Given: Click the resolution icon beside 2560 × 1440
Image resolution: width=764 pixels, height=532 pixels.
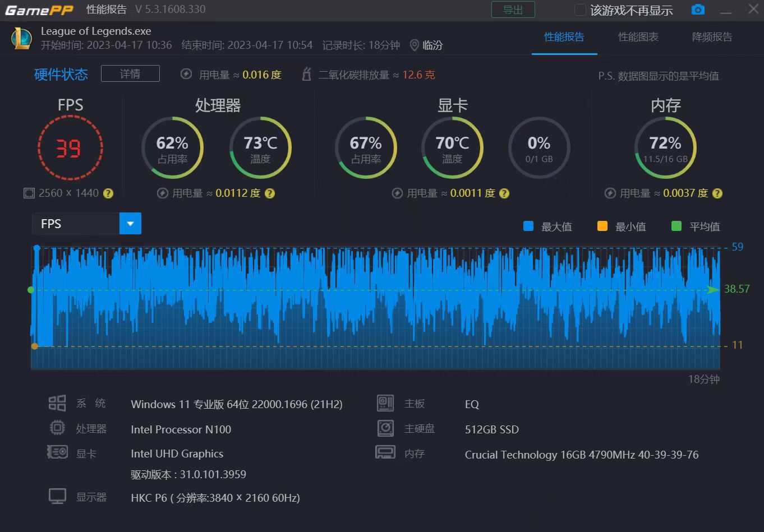Looking at the screenshot, I should 29,193.
